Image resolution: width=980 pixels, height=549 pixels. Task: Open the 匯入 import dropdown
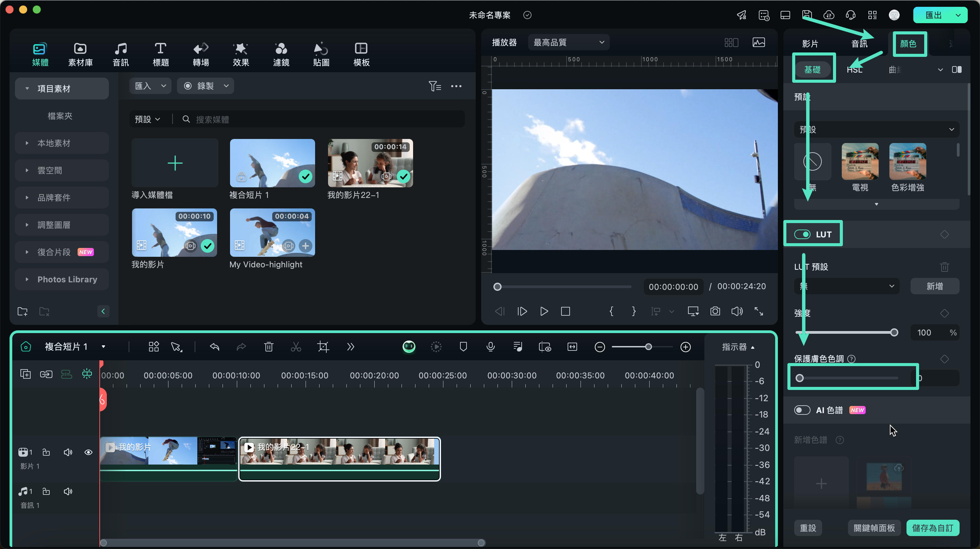pos(150,86)
